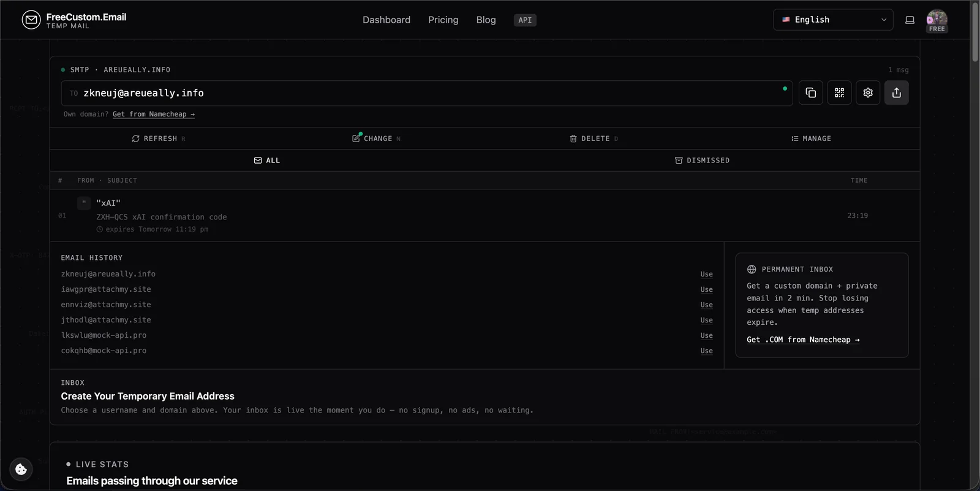Click 'Get .COM from Namecheap' link
Image resolution: width=980 pixels, height=491 pixels.
coord(803,340)
